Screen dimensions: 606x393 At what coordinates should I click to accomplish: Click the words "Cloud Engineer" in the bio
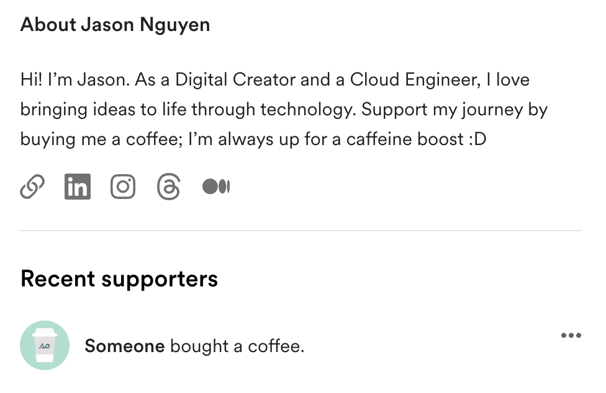(415, 80)
